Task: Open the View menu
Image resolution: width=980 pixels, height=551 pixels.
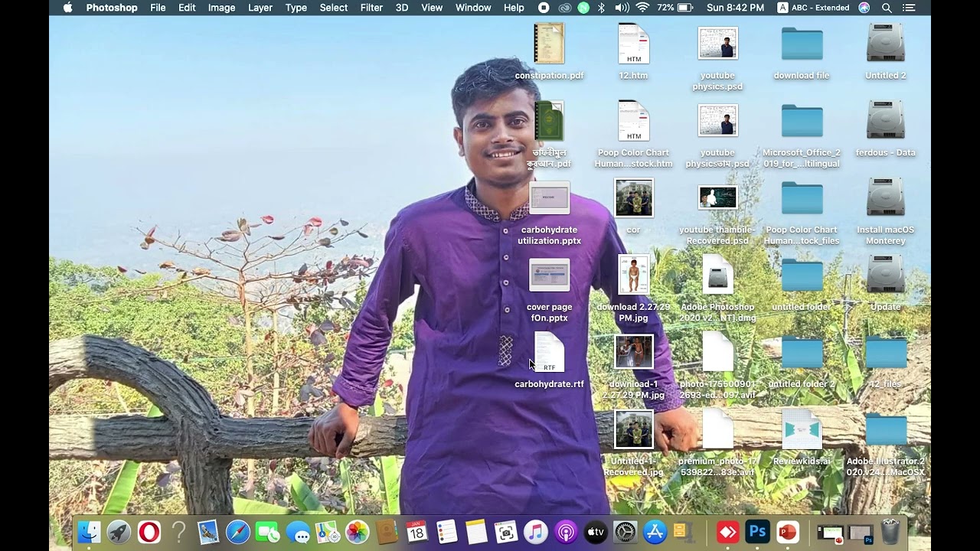Action: [x=432, y=8]
